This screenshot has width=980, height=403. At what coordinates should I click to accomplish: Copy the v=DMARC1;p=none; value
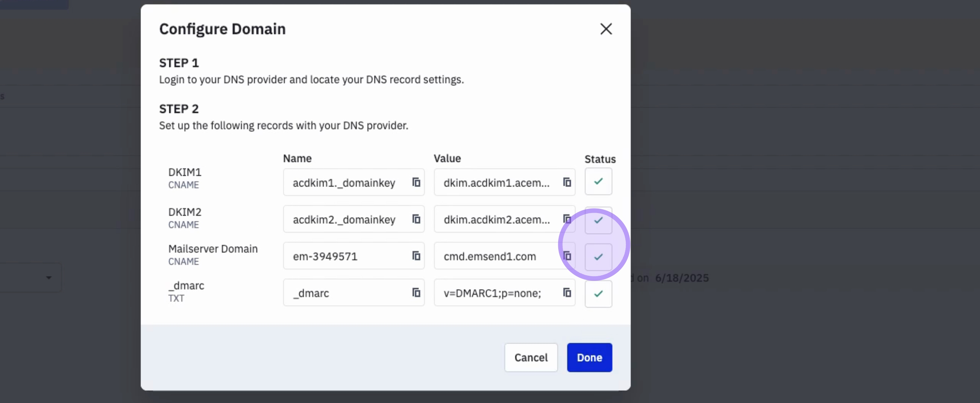[x=567, y=293]
